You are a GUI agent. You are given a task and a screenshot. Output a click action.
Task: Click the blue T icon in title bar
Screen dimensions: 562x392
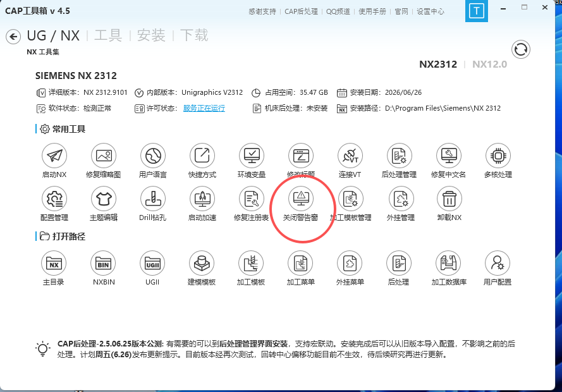point(476,11)
